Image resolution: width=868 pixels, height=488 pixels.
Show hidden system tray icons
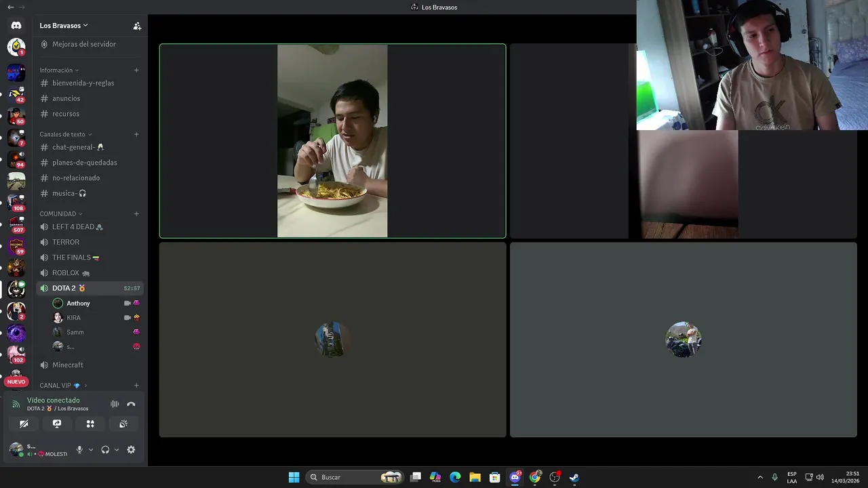coord(760,477)
